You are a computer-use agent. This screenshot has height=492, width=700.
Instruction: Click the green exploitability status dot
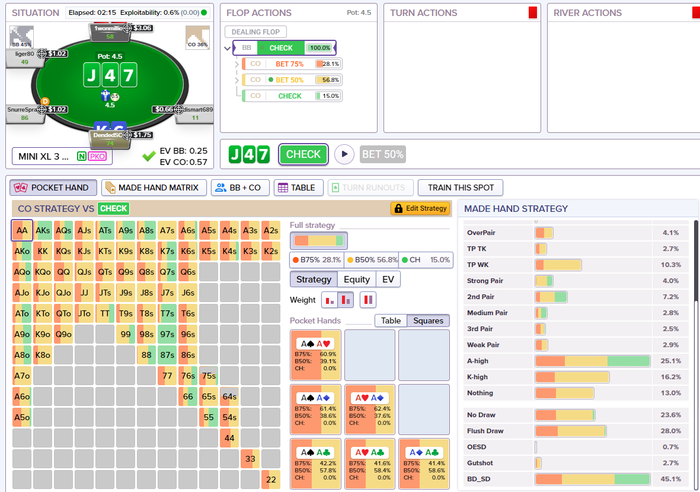click(204, 13)
